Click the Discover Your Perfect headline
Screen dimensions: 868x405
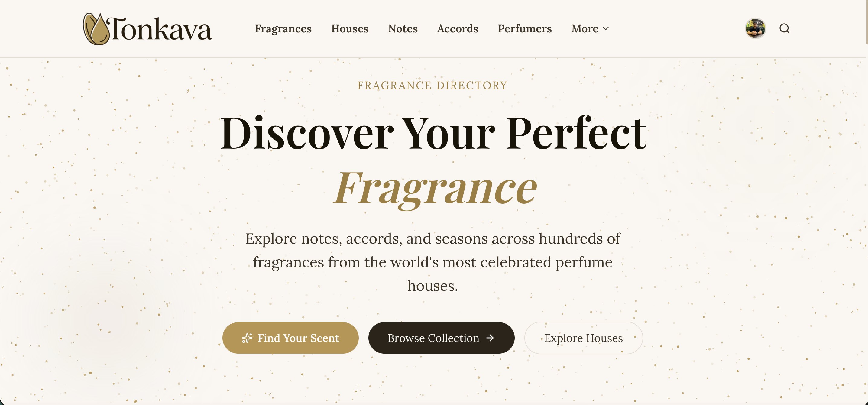tap(433, 133)
